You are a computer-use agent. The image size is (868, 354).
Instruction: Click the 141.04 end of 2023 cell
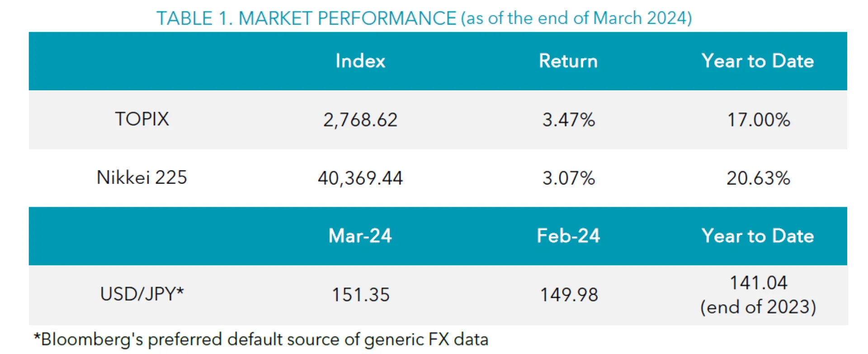coord(758,294)
